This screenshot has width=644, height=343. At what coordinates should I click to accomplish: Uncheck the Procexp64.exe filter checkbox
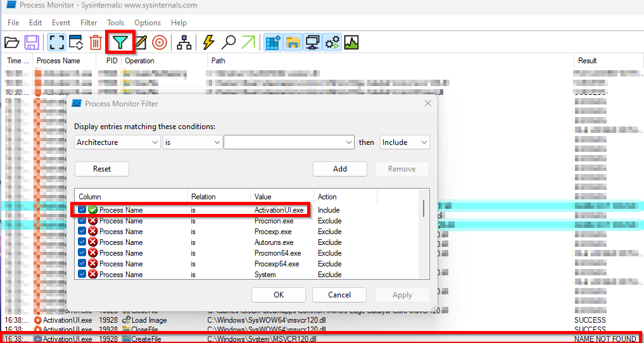pyautogui.click(x=82, y=263)
